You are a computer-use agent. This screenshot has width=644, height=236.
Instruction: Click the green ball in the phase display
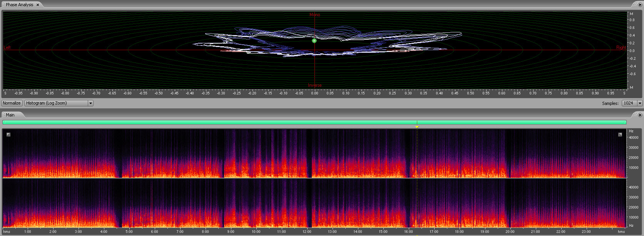pos(314,40)
